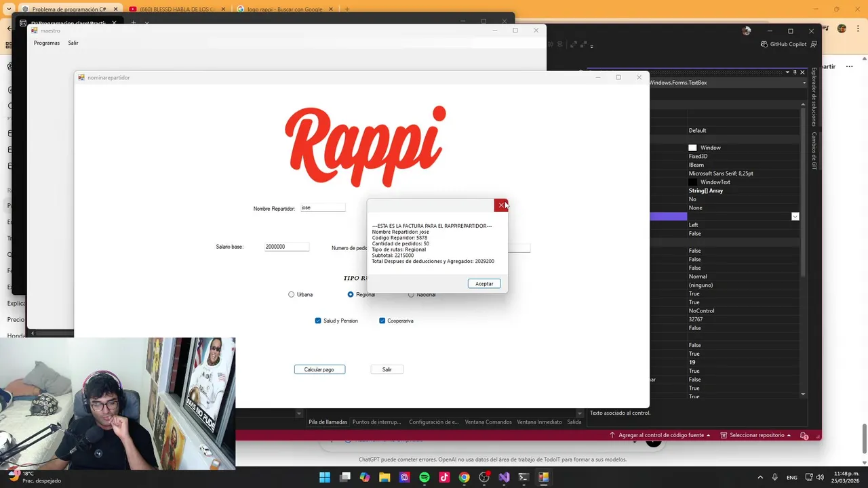868x488 pixels.
Task: Click GitHub Copilot in Visual Studio
Action: tap(784, 44)
